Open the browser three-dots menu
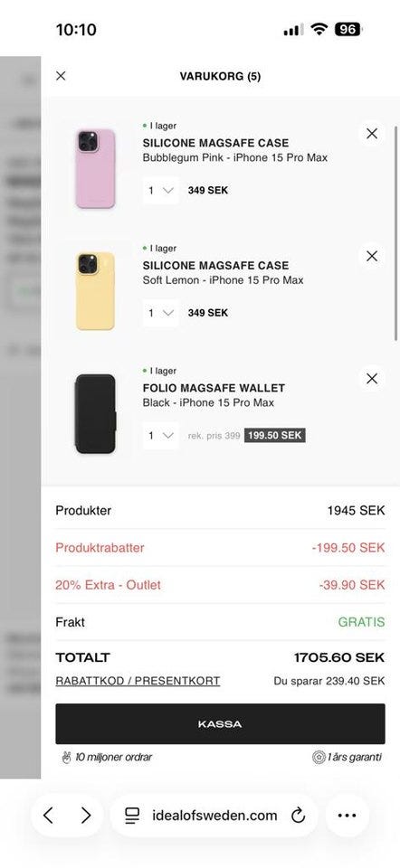 pyautogui.click(x=347, y=815)
